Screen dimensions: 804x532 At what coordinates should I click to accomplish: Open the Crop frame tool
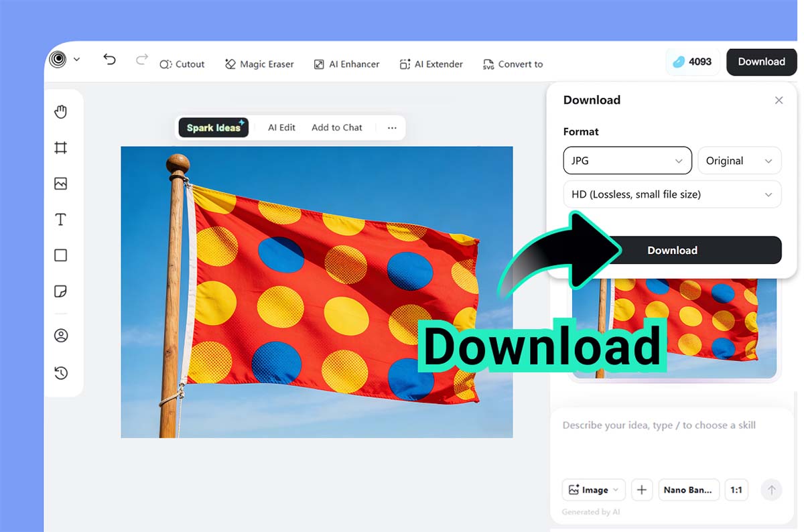[62, 148]
